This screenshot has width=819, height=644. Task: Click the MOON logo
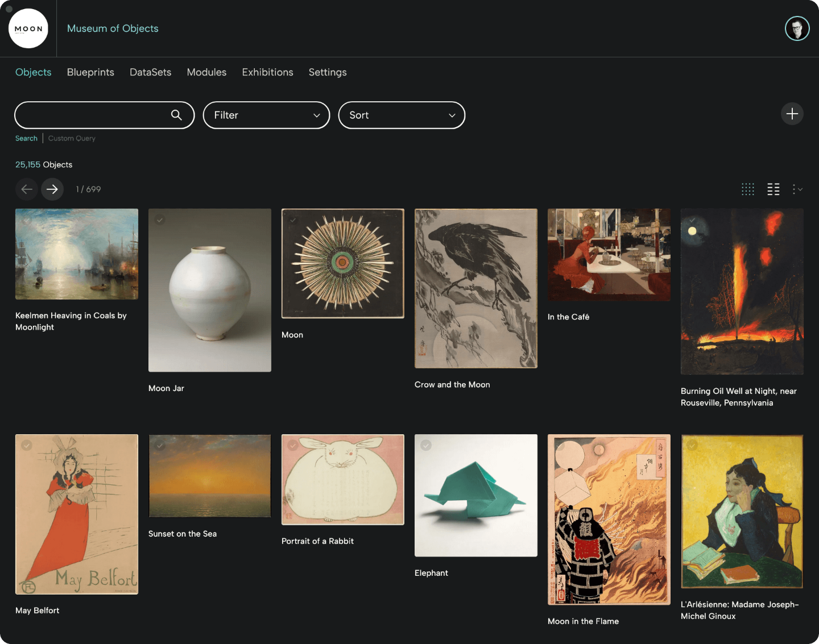[28, 28]
